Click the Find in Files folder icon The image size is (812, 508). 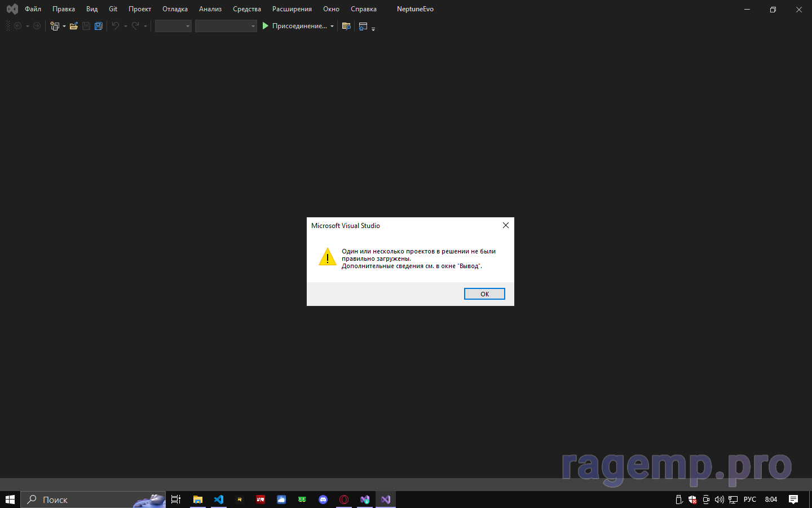pyautogui.click(x=346, y=26)
